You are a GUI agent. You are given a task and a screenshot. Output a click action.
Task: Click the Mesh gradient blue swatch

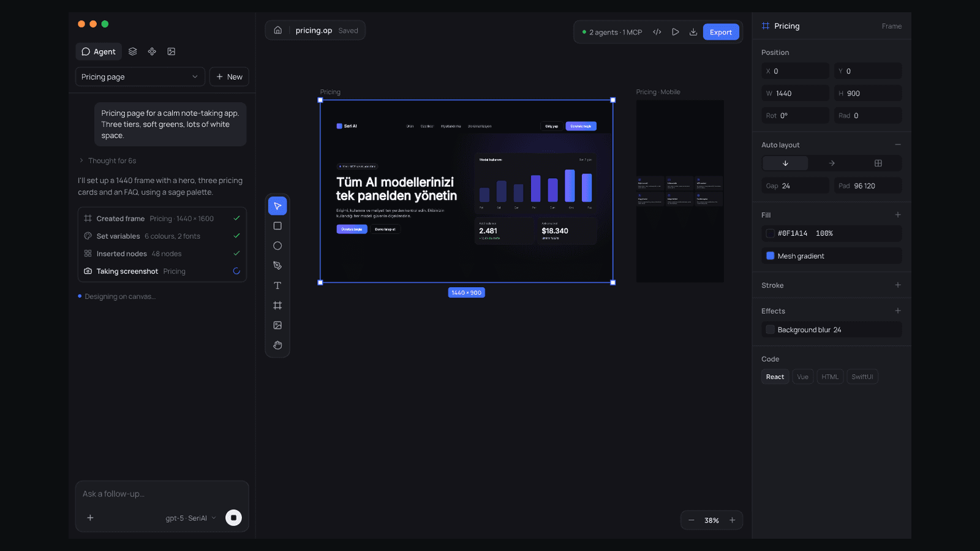pos(770,256)
